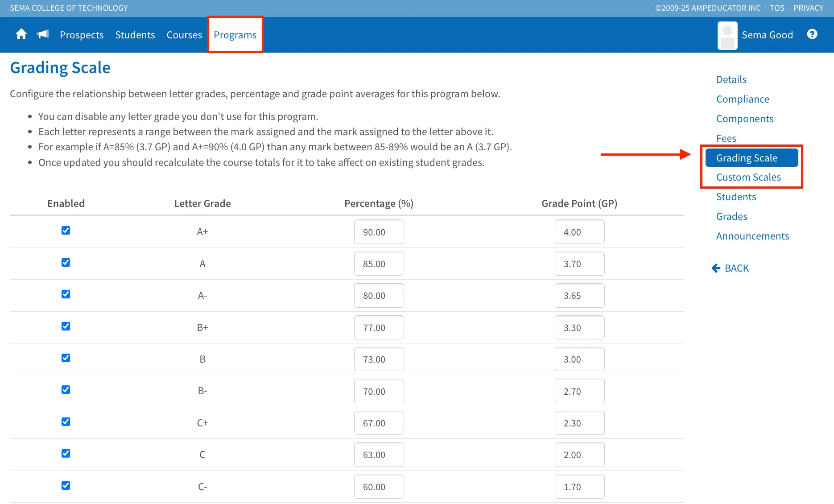Click the Sema Good profile avatar
834x504 pixels.
point(727,35)
